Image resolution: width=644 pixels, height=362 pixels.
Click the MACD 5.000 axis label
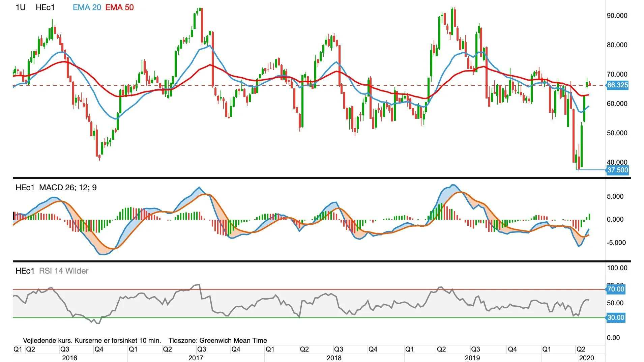pyautogui.click(x=615, y=196)
